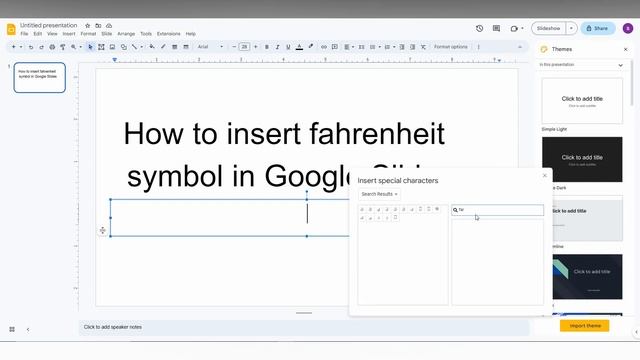Open the Search Results category dropdown

[x=379, y=194]
